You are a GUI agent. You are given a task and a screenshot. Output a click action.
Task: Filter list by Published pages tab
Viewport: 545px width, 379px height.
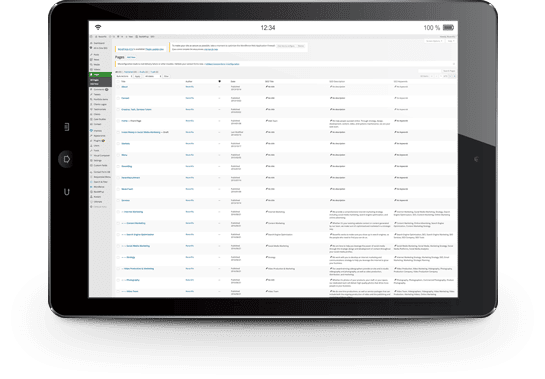pyautogui.click(x=131, y=72)
